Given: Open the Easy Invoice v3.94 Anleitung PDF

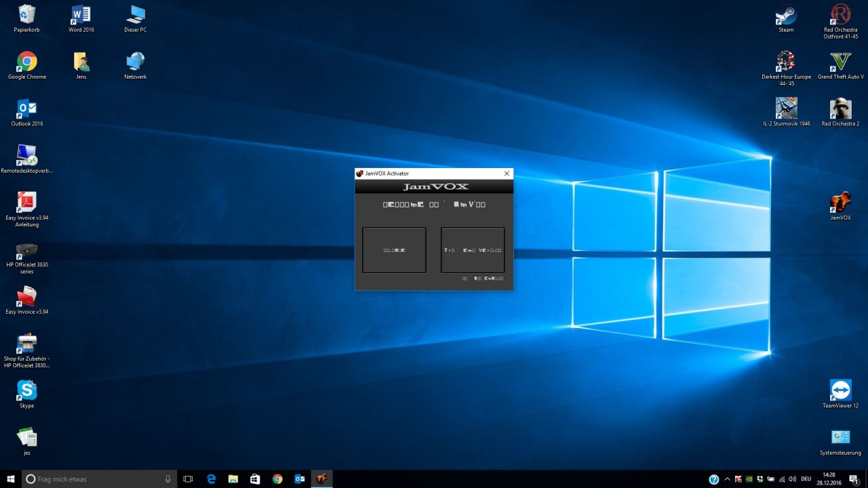Looking at the screenshot, I should 27,209.
